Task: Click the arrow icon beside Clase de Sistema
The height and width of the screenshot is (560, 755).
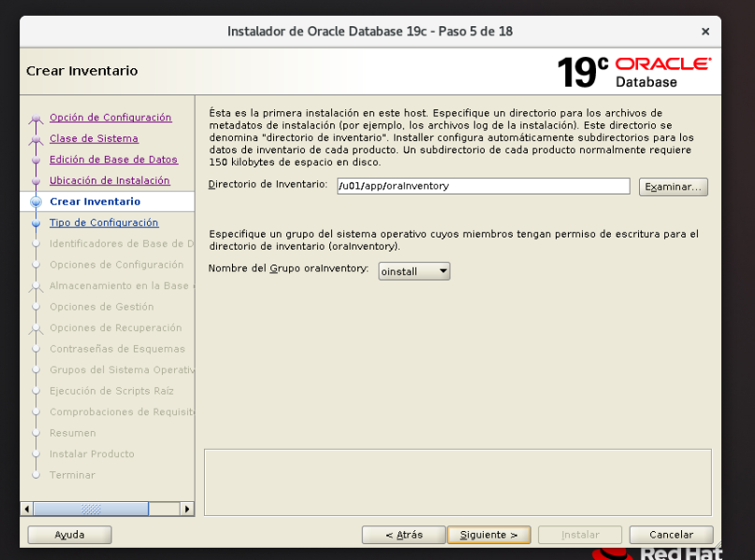Action: coord(36,138)
